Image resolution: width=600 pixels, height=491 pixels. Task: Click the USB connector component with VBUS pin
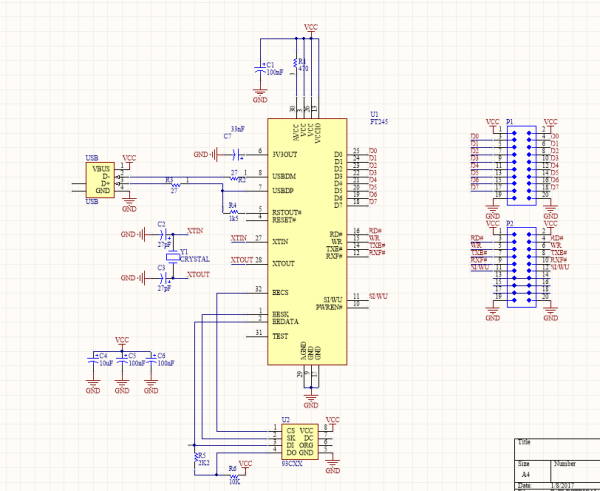[100, 179]
